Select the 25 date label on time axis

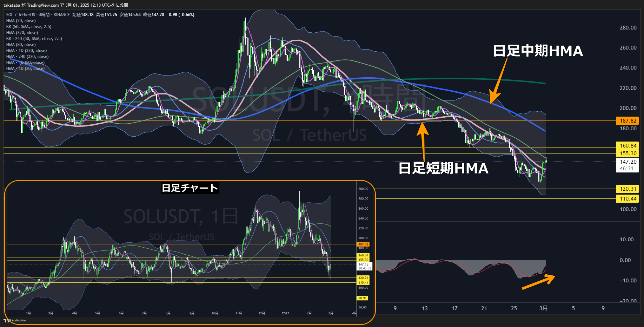point(514,308)
